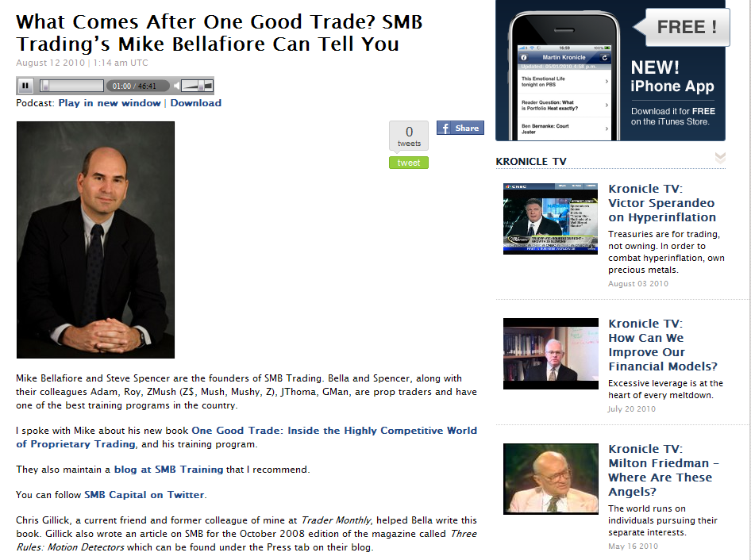Open How Can We Improve Financial Models
This screenshot has height=560, width=751.
pos(663,345)
